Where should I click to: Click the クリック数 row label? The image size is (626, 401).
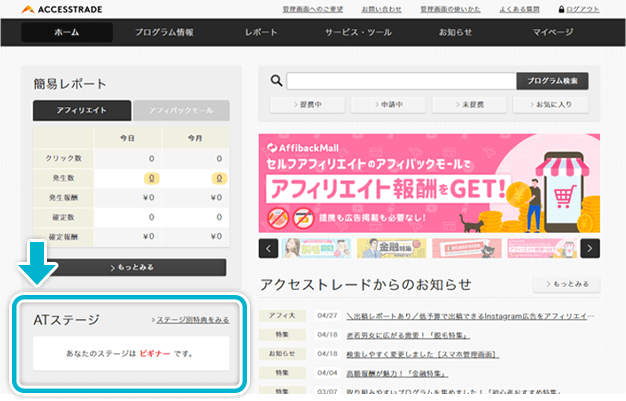(x=63, y=159)
